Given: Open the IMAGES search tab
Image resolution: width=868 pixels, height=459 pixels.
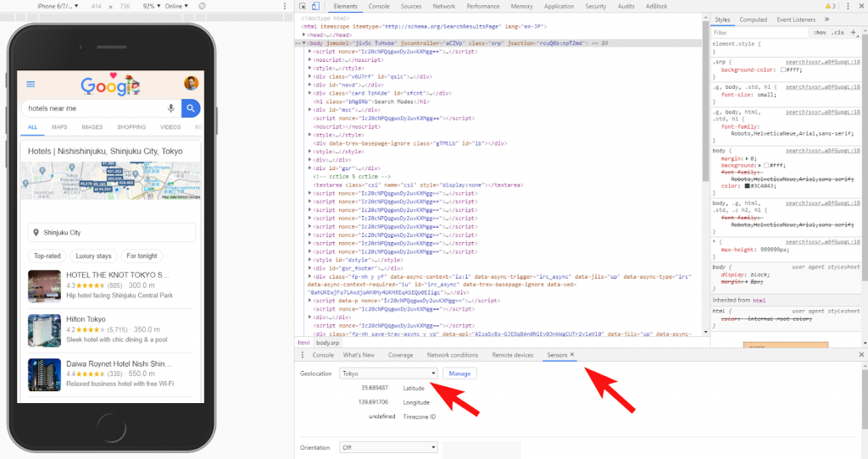Looking at the screenshot, I should [x=92, y=127].
